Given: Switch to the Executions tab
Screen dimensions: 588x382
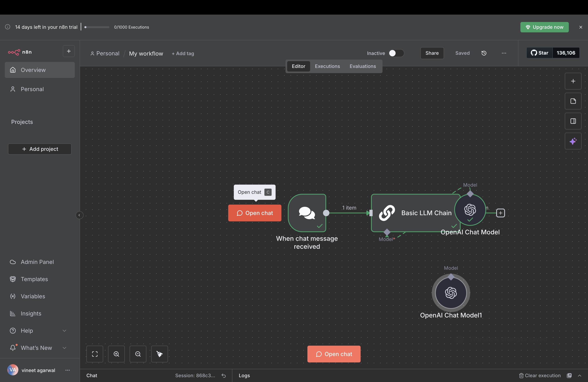Looking at the screenshot, I should [x=327, y=66].
